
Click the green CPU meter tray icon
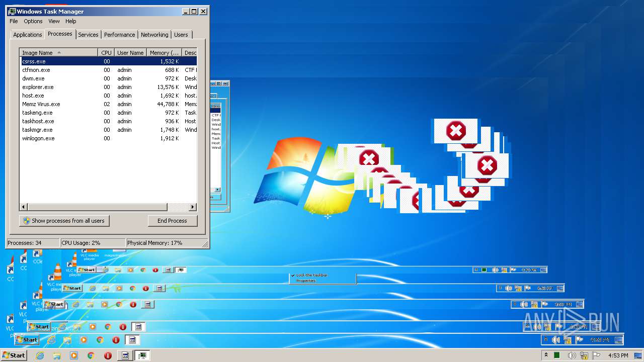tap(557, 355)
